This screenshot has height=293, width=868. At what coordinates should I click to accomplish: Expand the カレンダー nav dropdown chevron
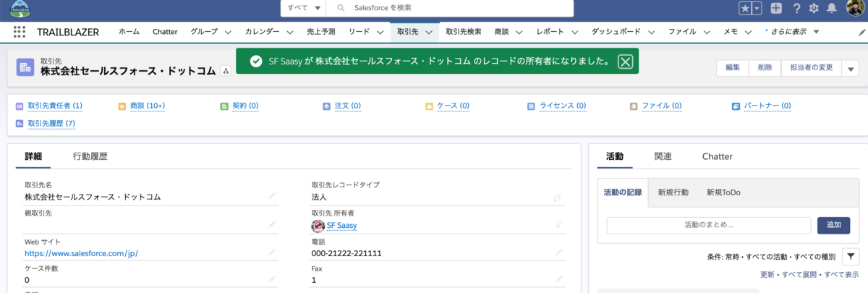pyautogui.click(x=290, y=33)
